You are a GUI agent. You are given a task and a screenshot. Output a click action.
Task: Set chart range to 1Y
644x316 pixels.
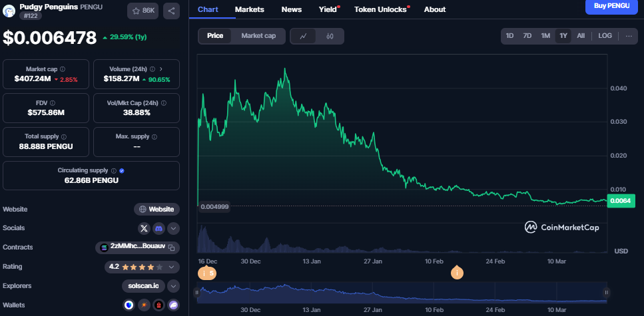563,36
